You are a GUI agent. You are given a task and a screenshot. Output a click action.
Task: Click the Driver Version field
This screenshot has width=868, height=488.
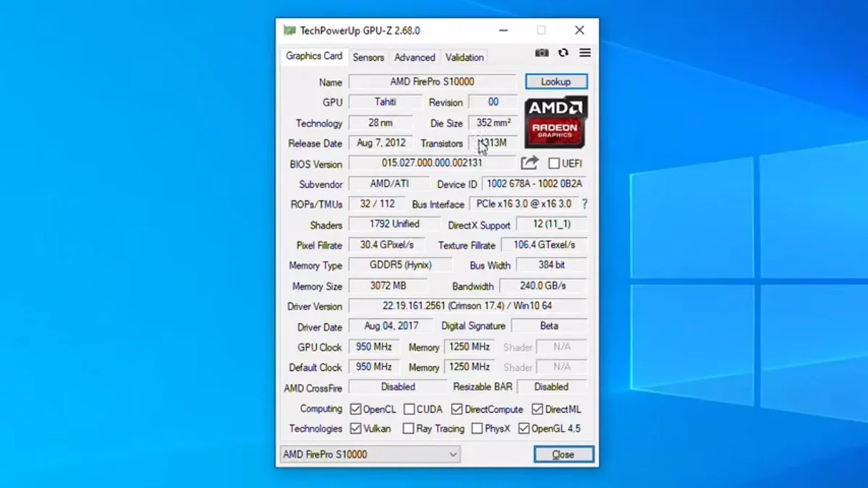click(467, 306)
